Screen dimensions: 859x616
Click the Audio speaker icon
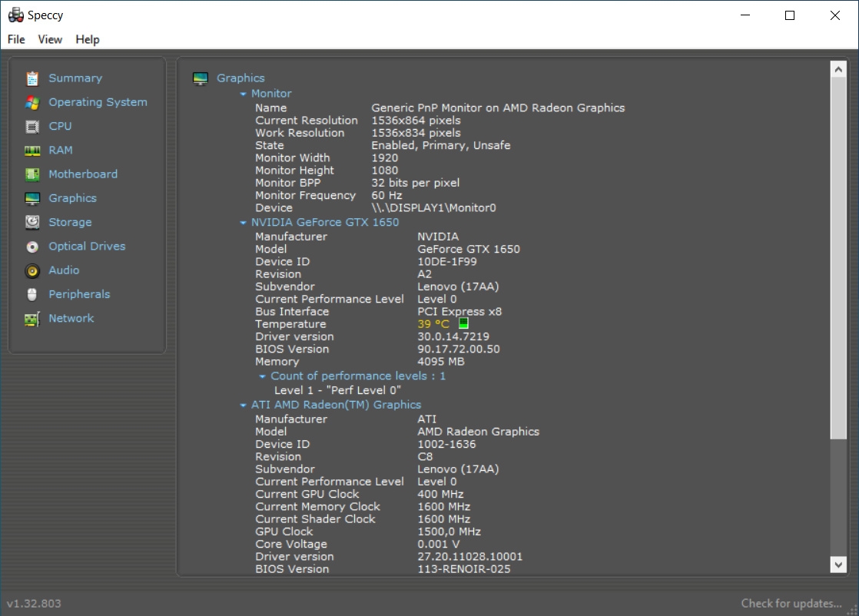pyautogui.click(x=32, y=270)
